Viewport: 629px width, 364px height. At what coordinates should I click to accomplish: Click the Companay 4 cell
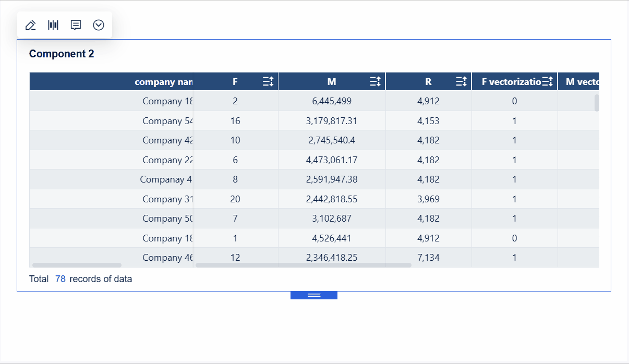pos(166,179)
